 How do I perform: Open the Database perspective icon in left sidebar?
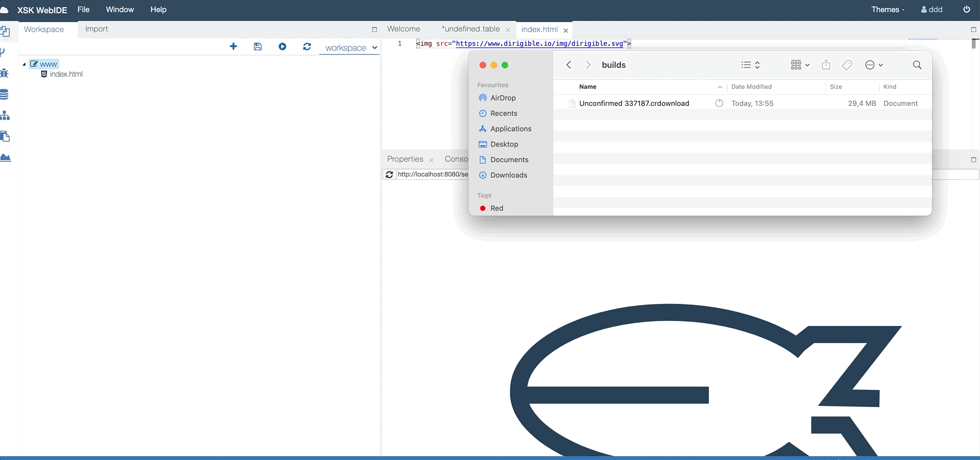pos(4,94)
